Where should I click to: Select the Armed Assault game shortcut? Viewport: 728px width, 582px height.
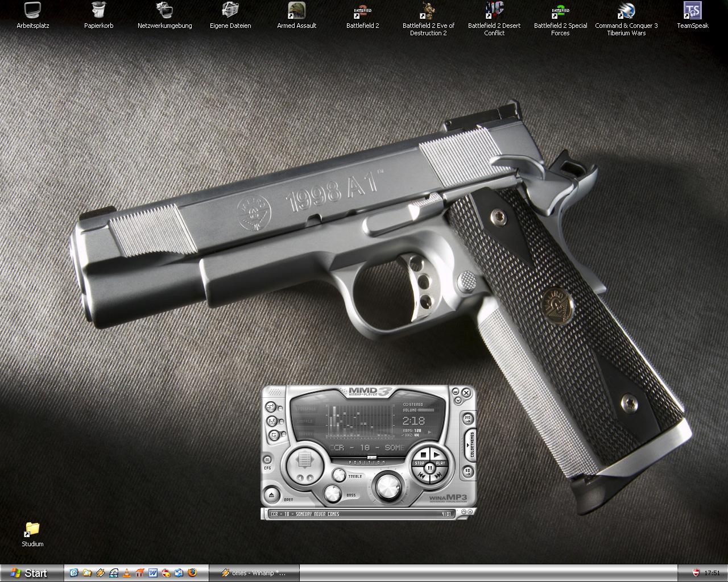click(296, 15)
